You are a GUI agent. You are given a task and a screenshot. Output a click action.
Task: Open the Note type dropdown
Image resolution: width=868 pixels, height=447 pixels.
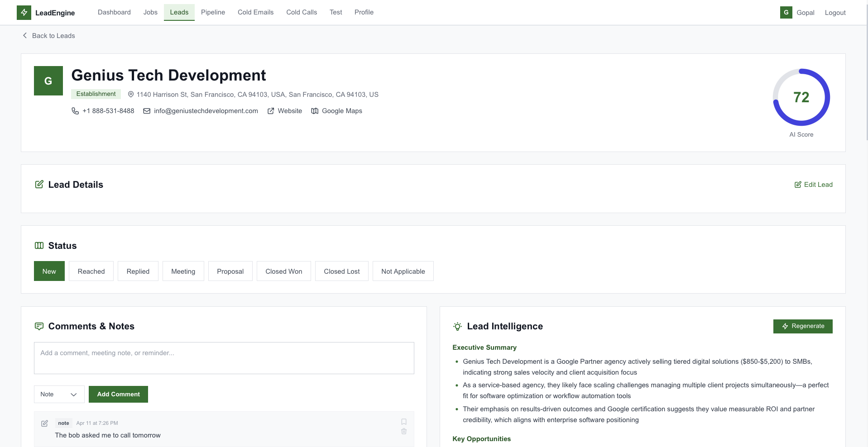pyautogui.click(x=59, y=395)
